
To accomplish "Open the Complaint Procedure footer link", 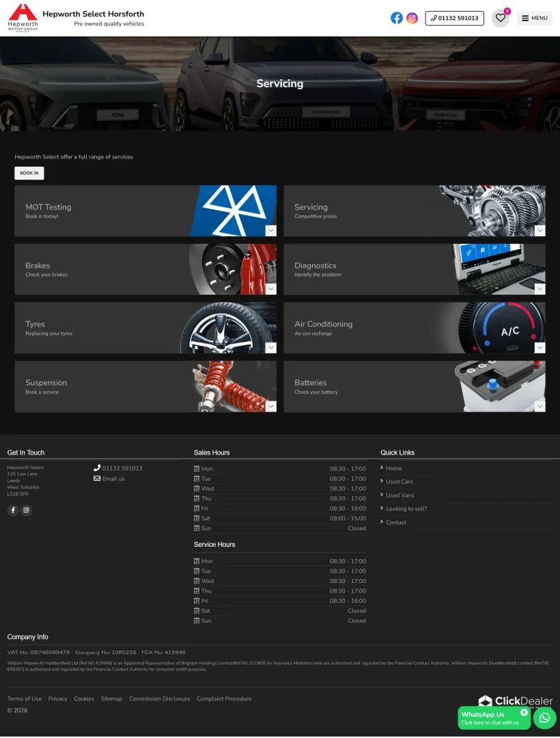I will click(x=224, y=699).
